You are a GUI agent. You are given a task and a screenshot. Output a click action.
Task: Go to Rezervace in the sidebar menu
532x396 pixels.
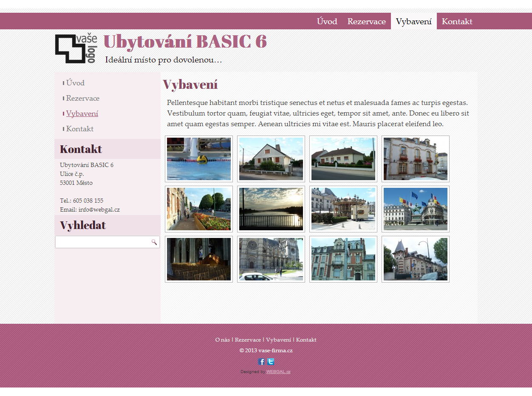pyautogui.click(x=83, y=98)
